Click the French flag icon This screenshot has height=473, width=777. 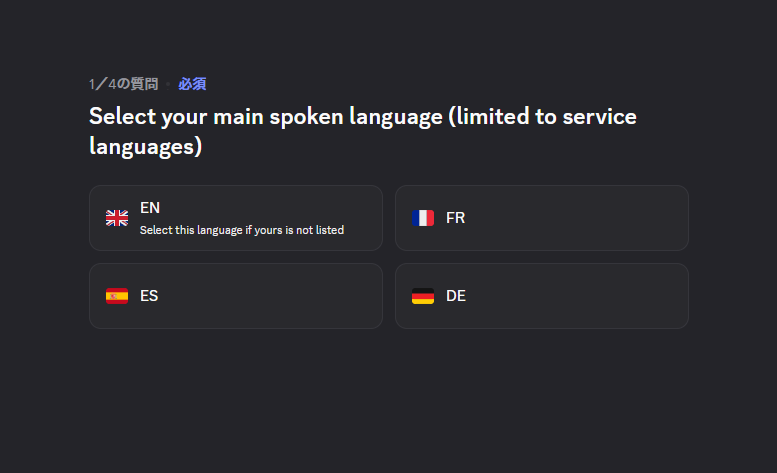423,218
